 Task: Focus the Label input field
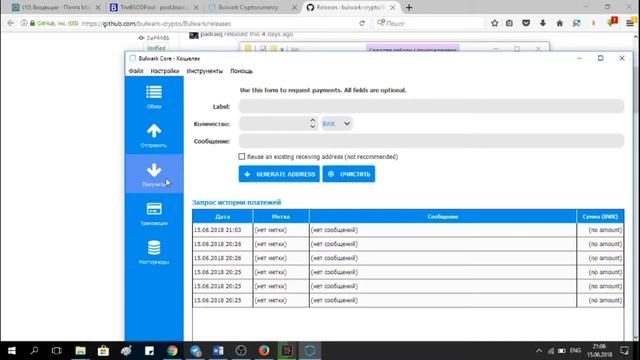point(431,107)
